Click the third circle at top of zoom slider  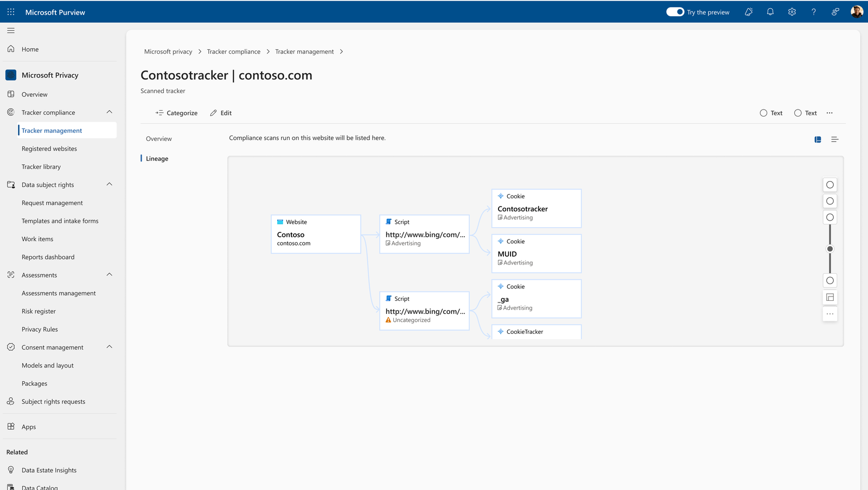pyautogui.click(x=830, y=217)
